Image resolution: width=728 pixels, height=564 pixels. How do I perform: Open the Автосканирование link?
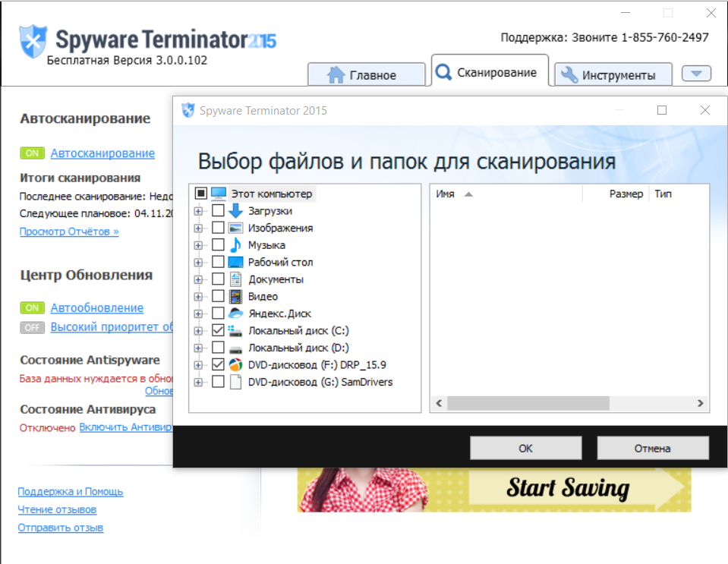(102, 153)
